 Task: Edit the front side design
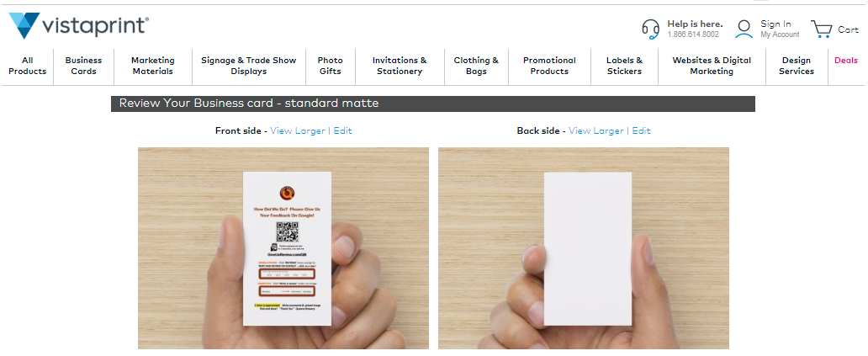coord(342,130)
